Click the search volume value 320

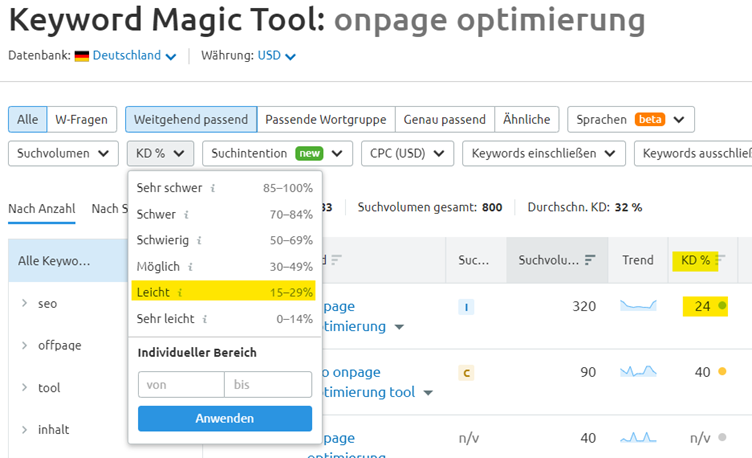tap(584, 306)
